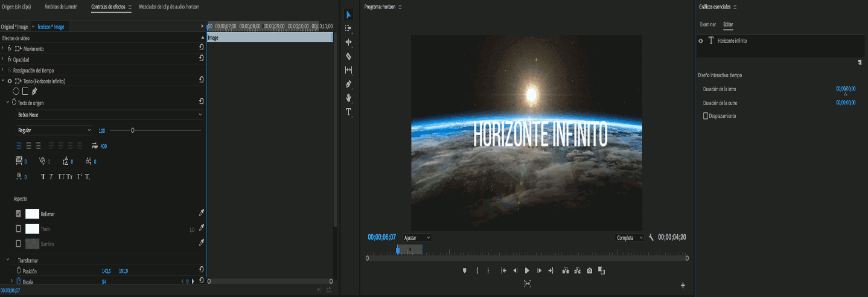The height and width of the screenshot is (297, 868).
Task: Pick stroke color with Trazo eyedropper
Action: click(x=202, y=228)
